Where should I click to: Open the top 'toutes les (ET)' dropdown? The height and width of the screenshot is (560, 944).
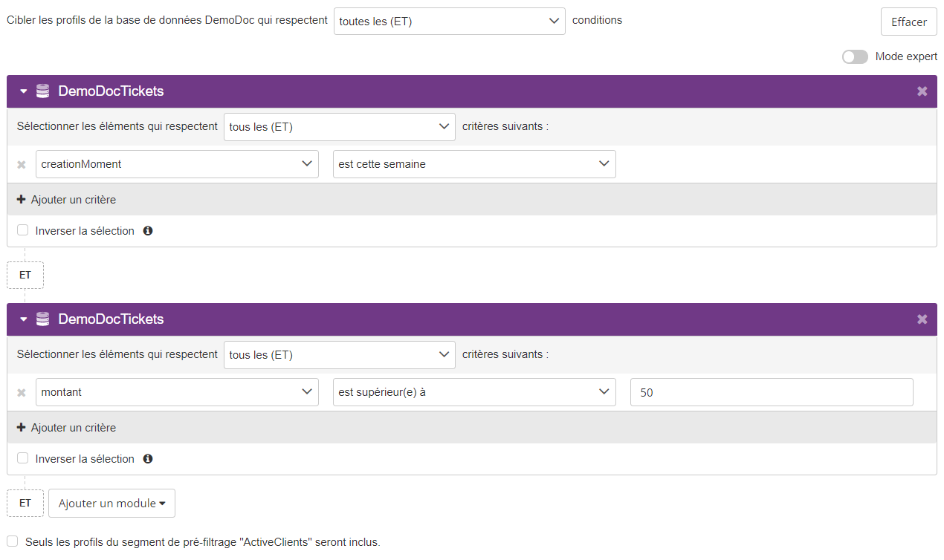pos(449,22)
